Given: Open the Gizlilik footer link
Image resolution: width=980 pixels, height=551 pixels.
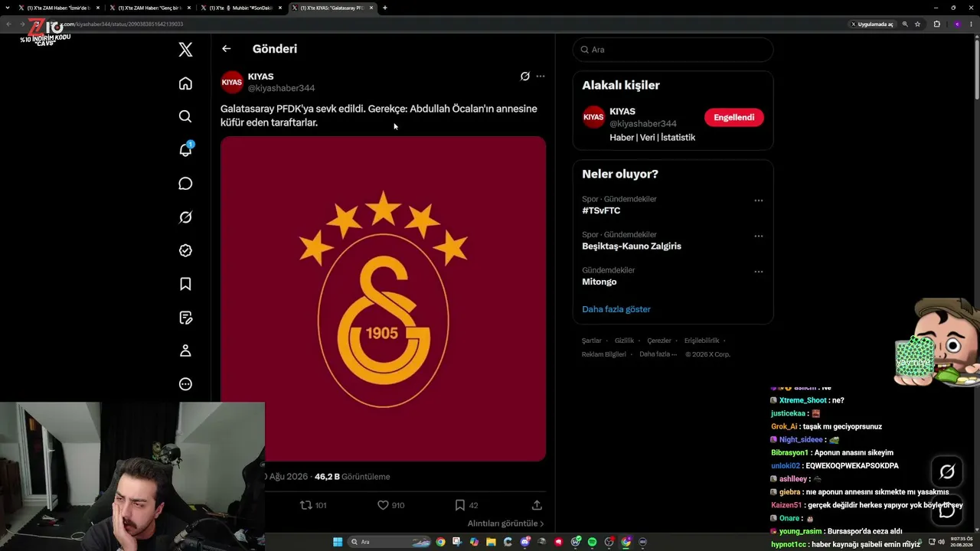Looking at the screenshot, I should click(625, 341).
